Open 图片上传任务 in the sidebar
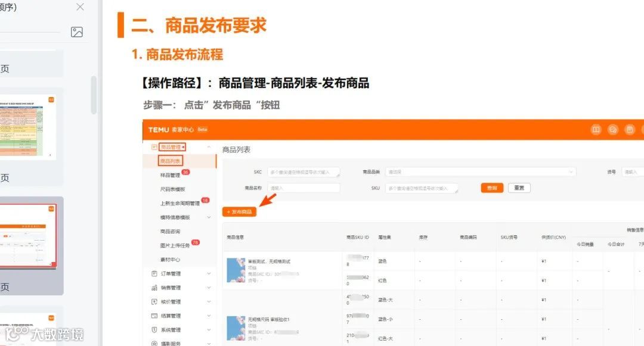 click(x=175, y=245)
